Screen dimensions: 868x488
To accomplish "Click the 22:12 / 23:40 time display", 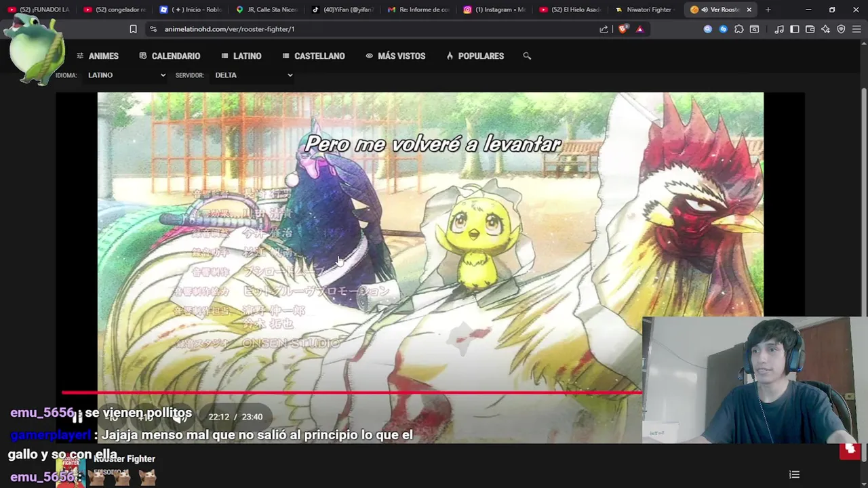I will pos(235,417).
